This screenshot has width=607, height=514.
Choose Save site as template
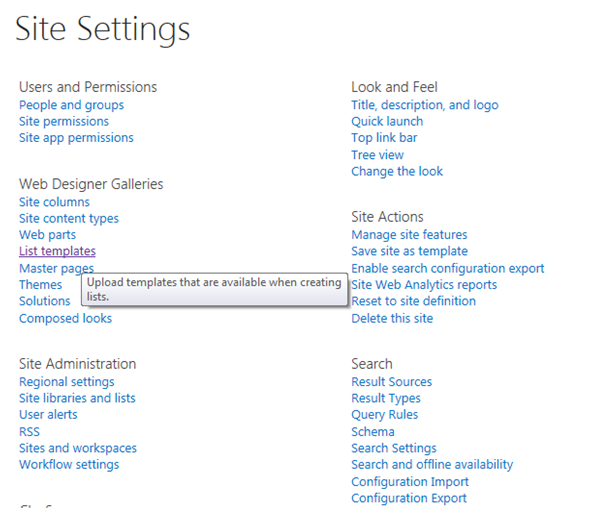pos(410,251)
